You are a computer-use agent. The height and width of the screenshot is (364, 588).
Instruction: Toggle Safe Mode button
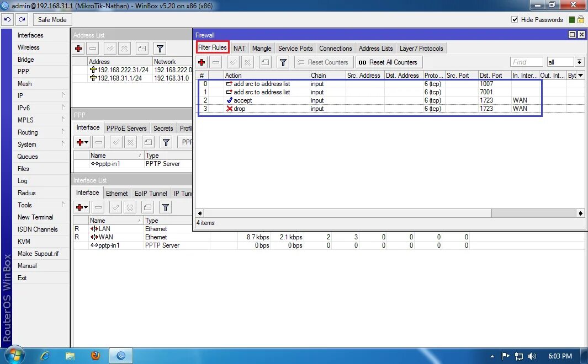pos(52,19)
